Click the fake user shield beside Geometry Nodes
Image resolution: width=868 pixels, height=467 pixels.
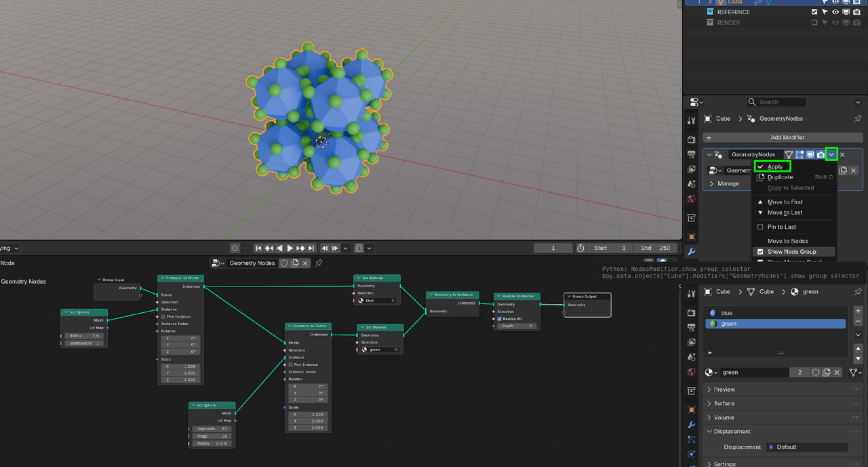point(284,263)
